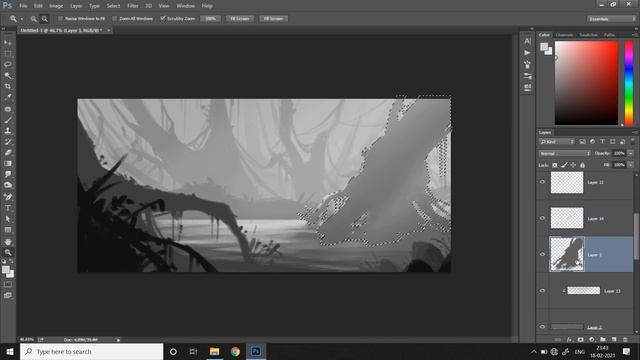This screenshot has height=360, width=640.
Task: Hide Layer 11 via eye icon
Action: (x=542, y=182)
